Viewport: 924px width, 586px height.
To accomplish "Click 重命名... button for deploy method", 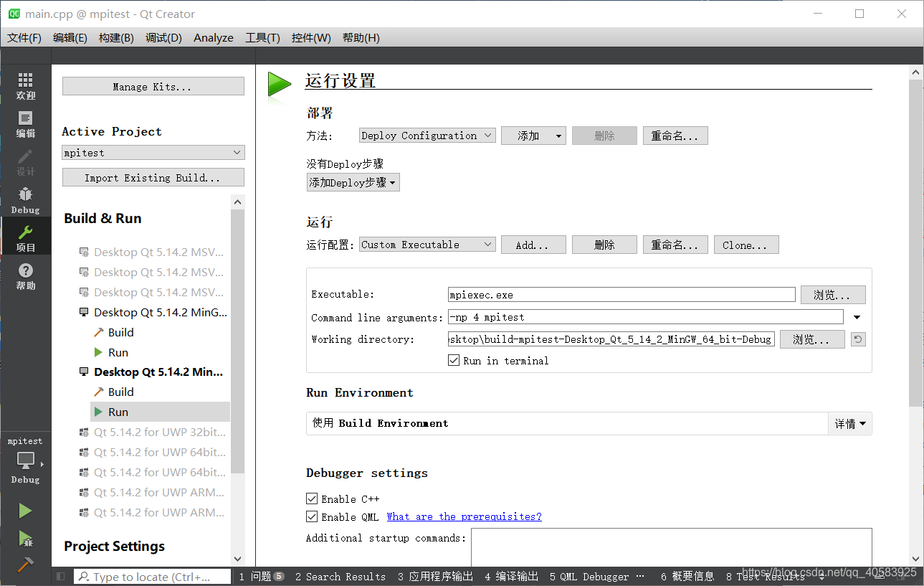I will 675,136.
